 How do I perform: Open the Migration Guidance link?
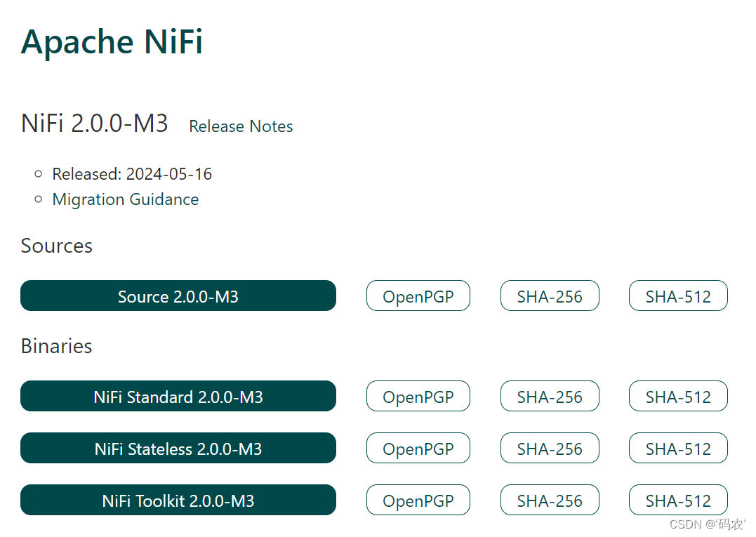(126, 199)
